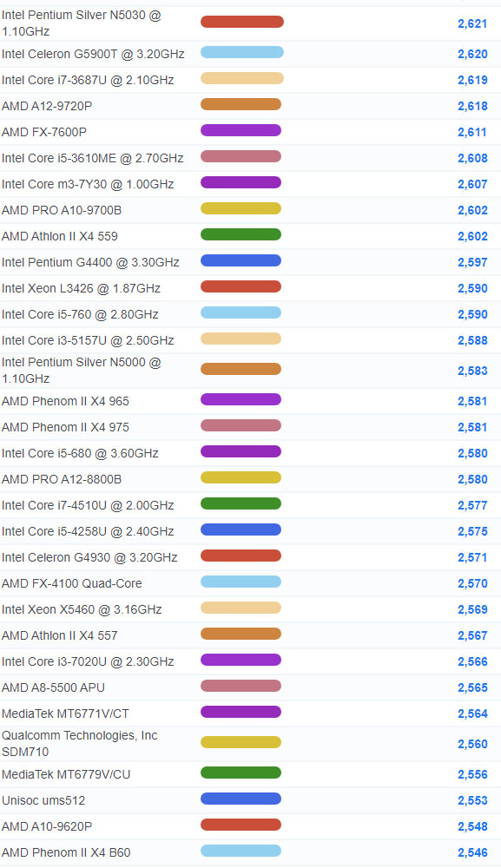Image resolution: width=501 pixels, height=868 pixels.
Task: Click the score 2,565
Action: tap(472, 687)
